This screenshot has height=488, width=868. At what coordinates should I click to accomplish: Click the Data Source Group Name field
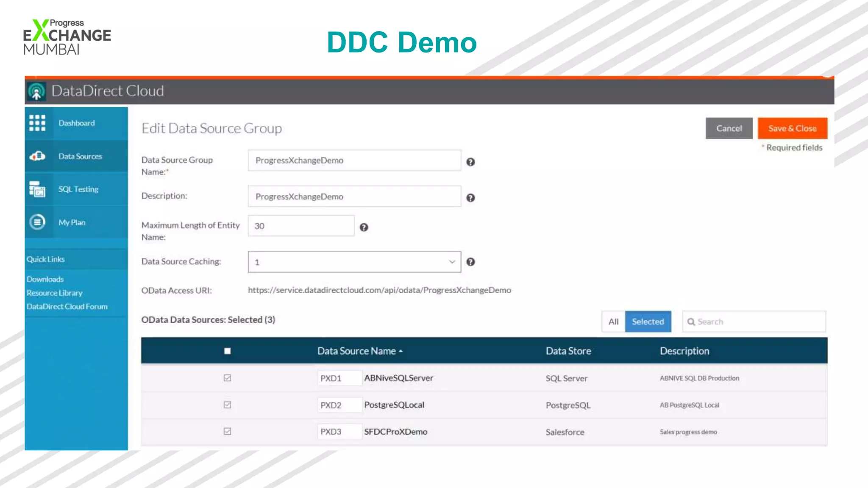tap(354, 160)
